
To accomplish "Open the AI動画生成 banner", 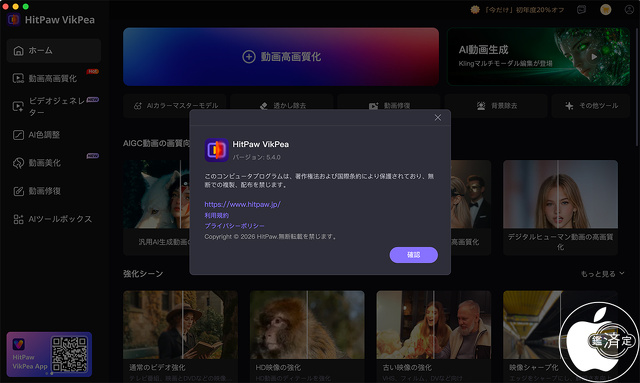I will point(538,57).
